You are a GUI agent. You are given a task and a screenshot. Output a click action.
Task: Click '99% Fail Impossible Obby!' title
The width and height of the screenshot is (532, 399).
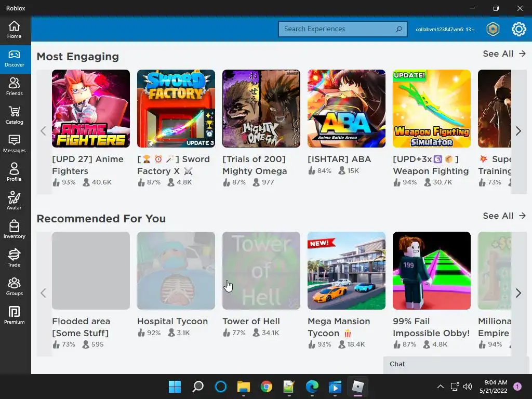(x=431, y=327)
